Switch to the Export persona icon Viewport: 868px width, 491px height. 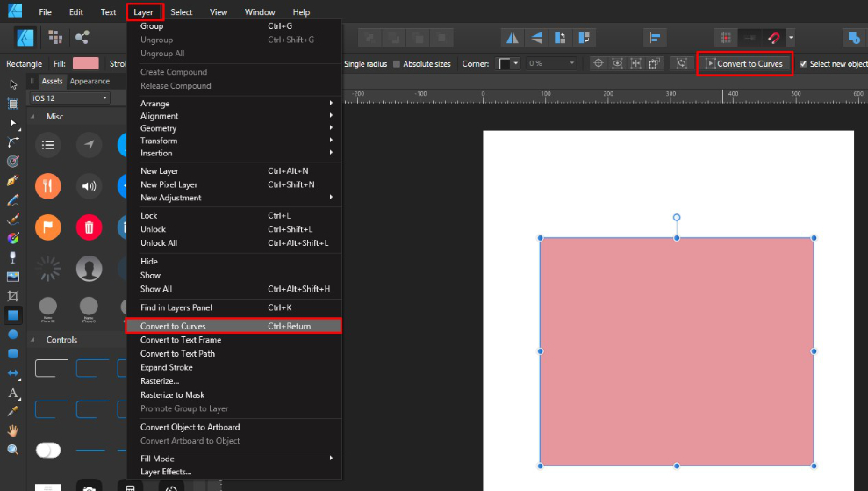(82, 38)
